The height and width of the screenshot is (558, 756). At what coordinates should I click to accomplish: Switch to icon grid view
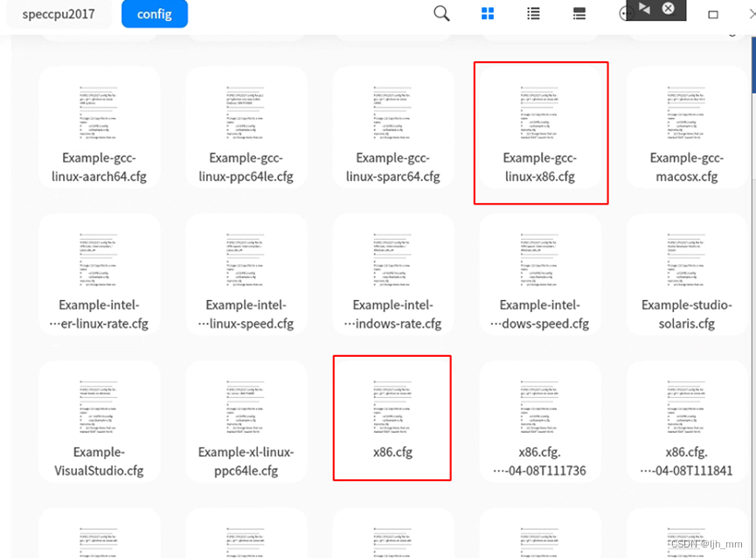(488, 13)
